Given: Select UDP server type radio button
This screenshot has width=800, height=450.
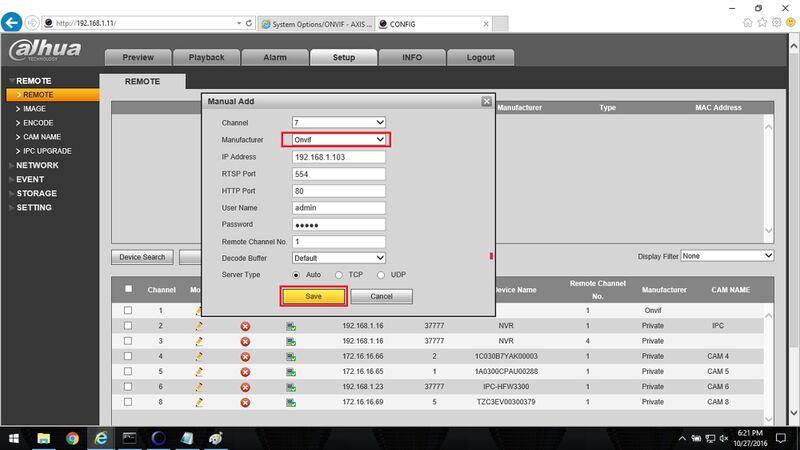Looking at the screenshot, I should pos(381,275).
